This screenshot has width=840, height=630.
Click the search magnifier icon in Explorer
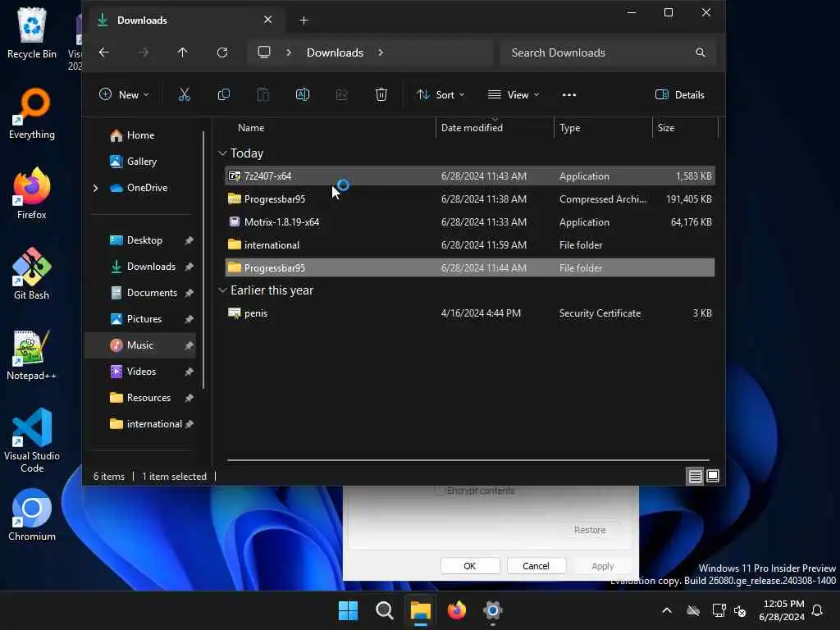[x=701, y=52]
